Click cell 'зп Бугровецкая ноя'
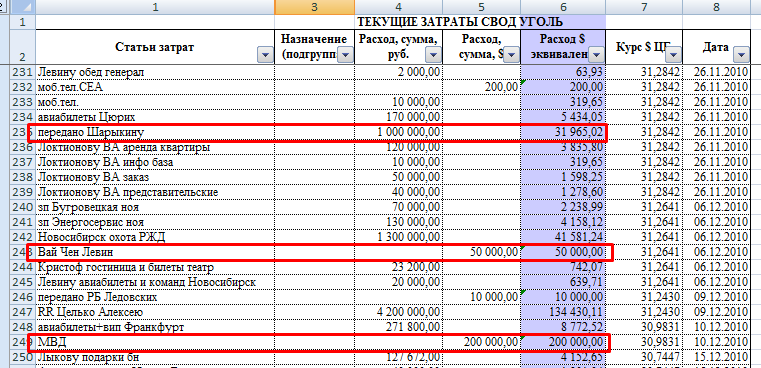761x368 pixels. point(155,207)
